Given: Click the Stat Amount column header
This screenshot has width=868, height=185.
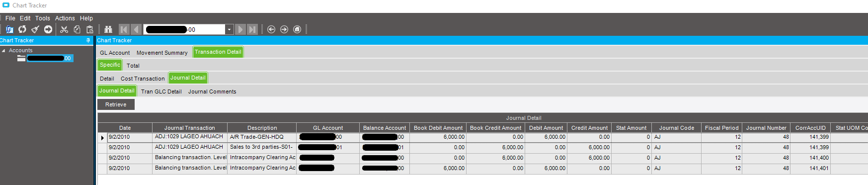Looking at the screenshot, I should [631, 128].
